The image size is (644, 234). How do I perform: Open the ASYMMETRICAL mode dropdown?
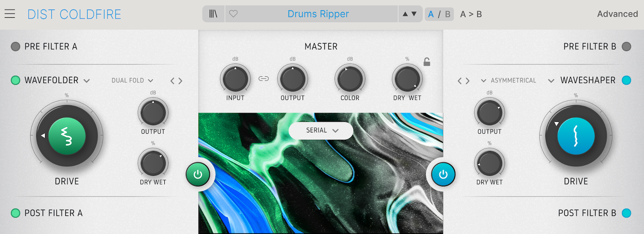pos(509,80)
